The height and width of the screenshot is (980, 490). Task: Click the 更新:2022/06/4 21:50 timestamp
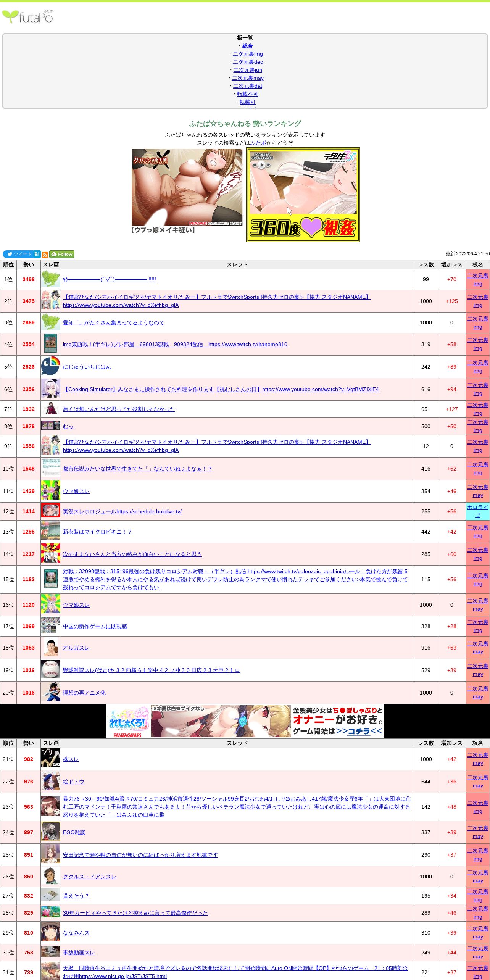468,254
